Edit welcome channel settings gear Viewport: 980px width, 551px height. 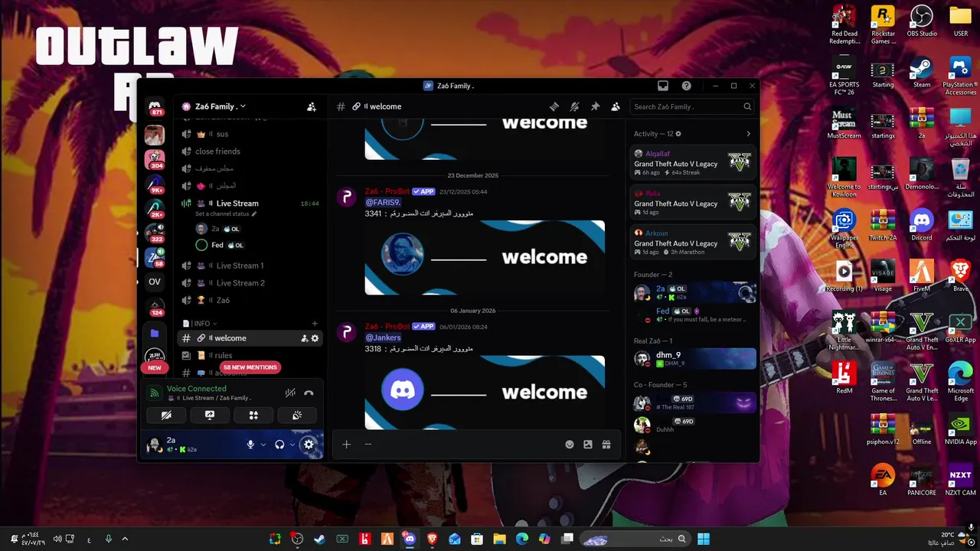point(315,338)
